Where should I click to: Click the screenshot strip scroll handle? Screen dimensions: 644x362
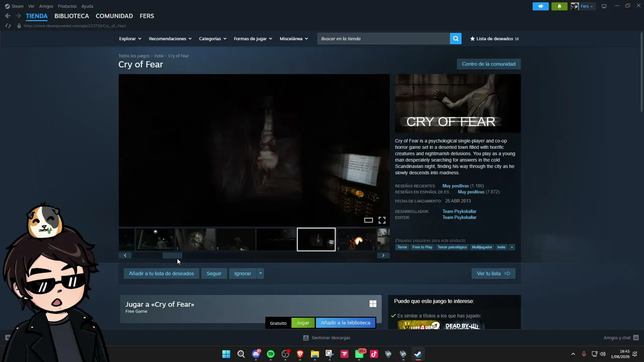pyautogui.click(x=172, y=255)
